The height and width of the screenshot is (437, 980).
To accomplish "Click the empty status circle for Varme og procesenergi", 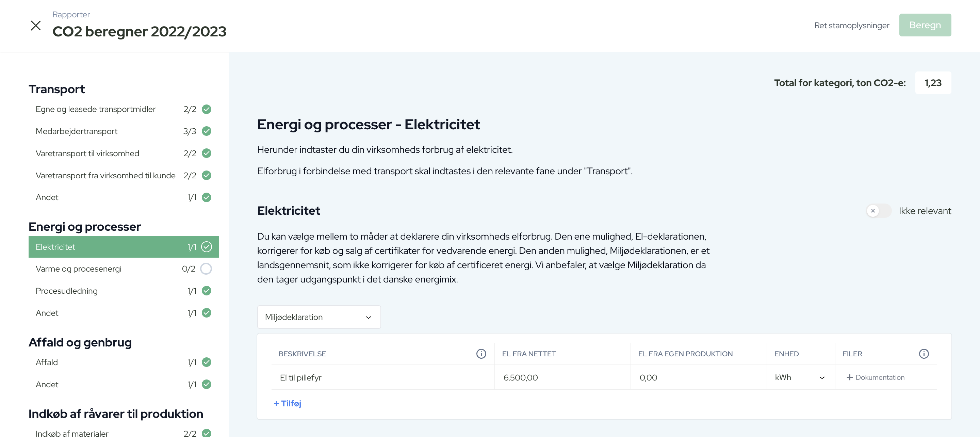I will [x=206, y=269].
